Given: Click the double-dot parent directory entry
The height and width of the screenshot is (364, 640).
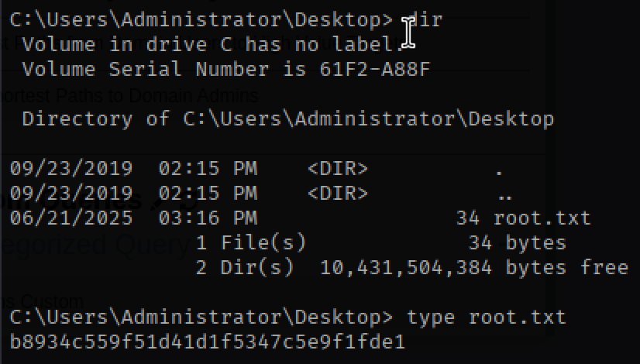Looking at the screenshot, I should [503, 194].
